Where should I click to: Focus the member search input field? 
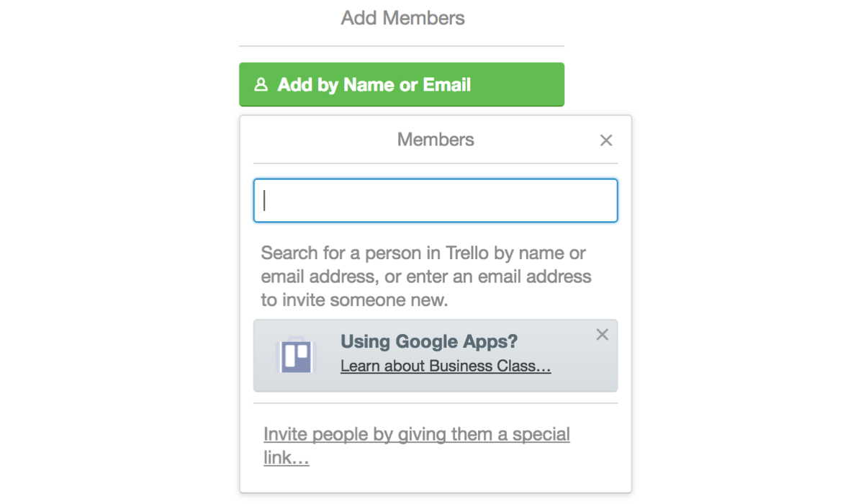435,200
